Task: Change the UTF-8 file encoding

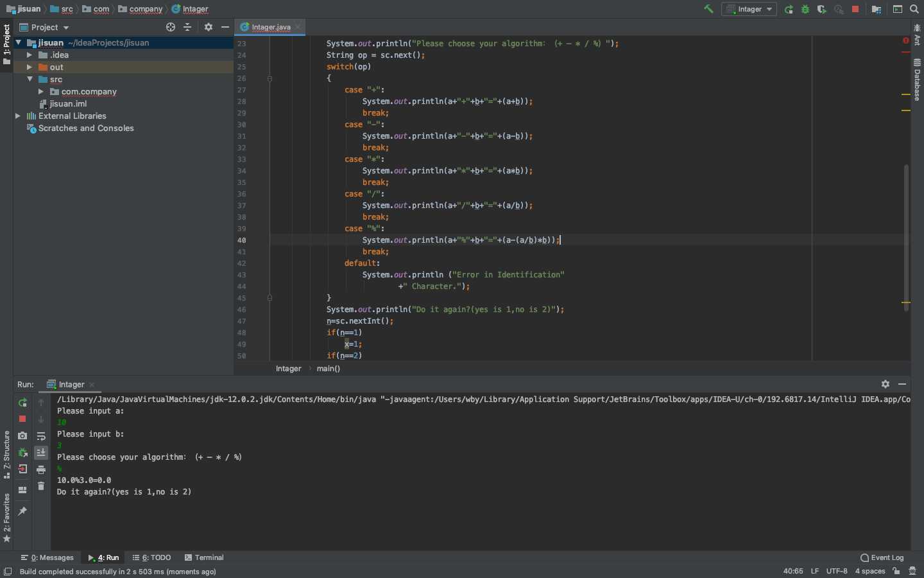Action: 837,571
